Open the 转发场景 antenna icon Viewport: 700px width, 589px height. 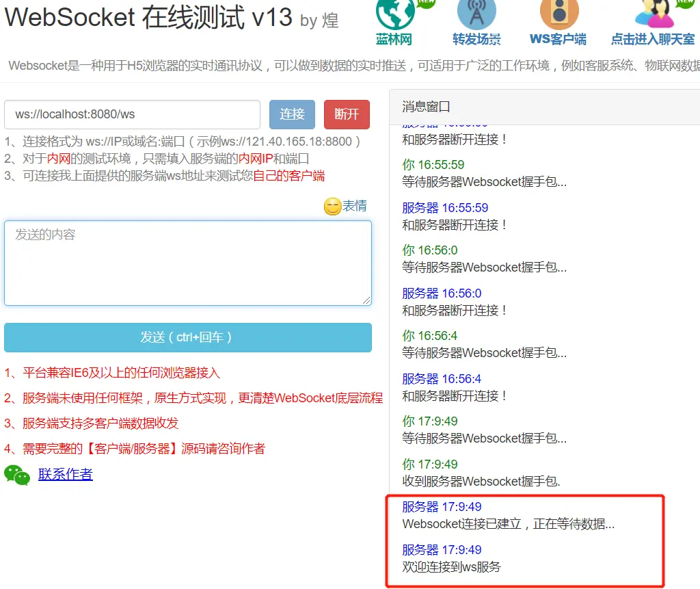(x=476, y=14)
